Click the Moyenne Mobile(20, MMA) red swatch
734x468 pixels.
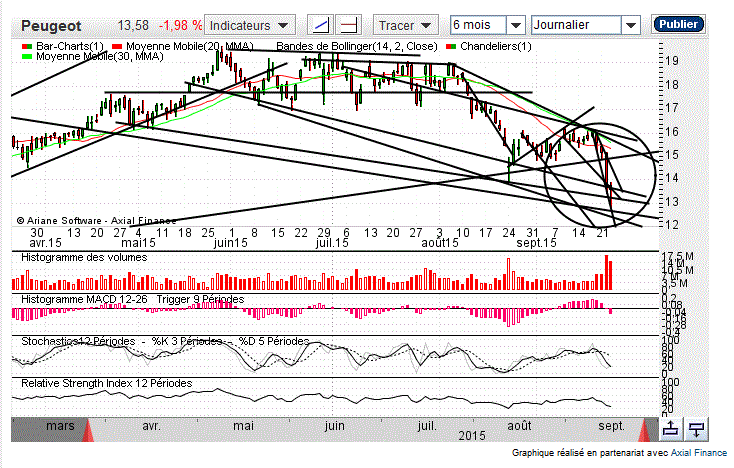tap(117, 47)
